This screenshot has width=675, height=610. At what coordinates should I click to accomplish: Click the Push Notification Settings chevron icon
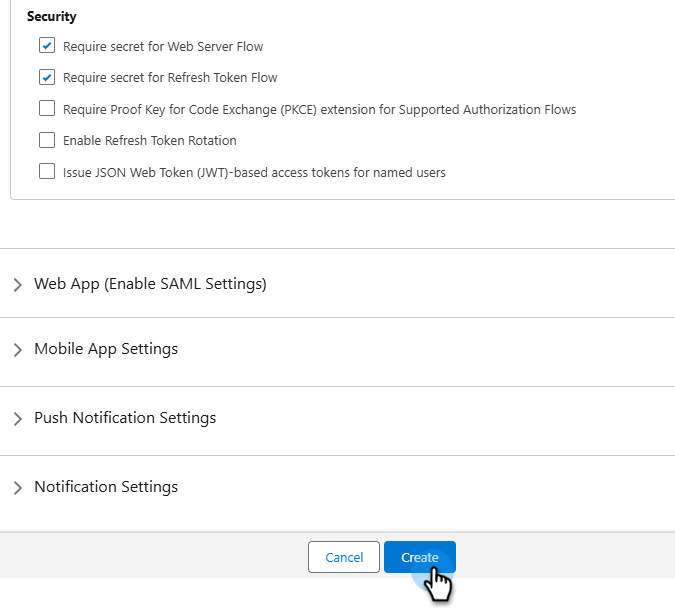(x=18, y=419)
